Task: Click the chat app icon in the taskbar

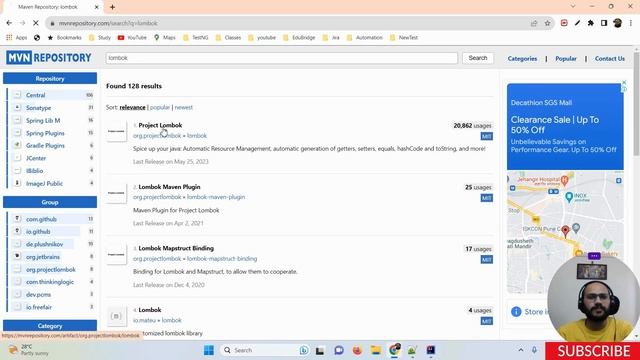Action: click(339, 350)
